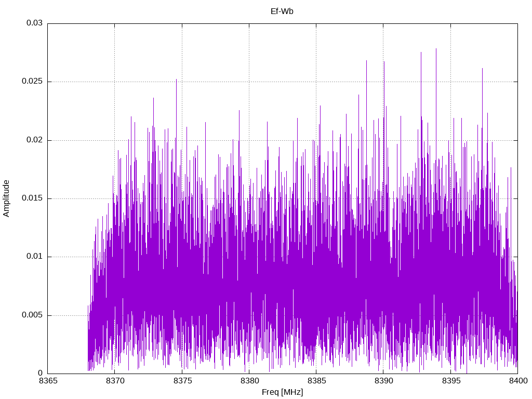Click the Amplitude y-axis label

click(x=6, y=198)
